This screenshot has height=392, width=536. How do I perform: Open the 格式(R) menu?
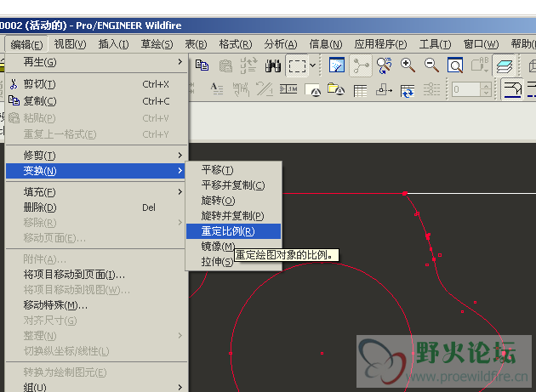235,44
